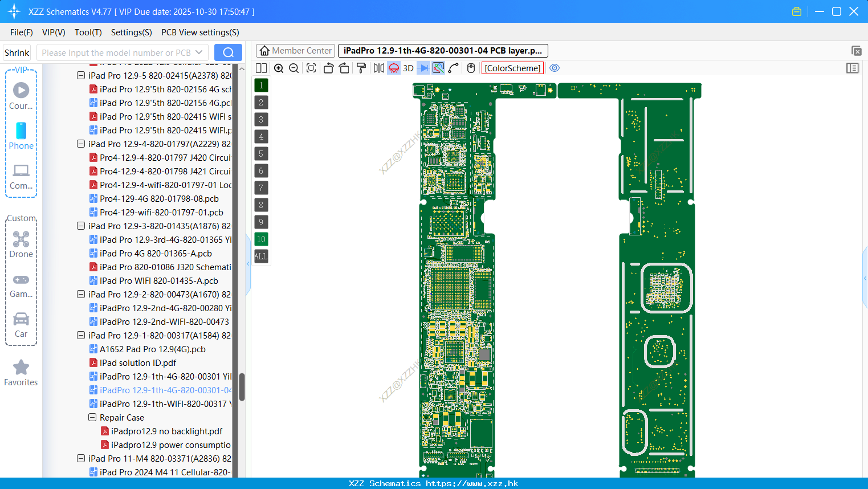Mirror flip the PCB view
This screenshot has width=868, height=489.
pos(379,68)
